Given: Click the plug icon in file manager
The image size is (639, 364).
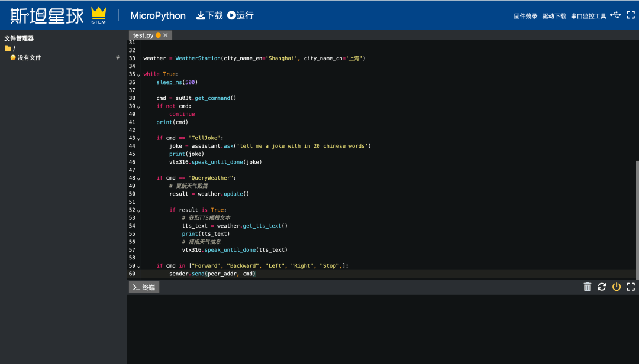Looking at the screenshot, I should (118, 58).
